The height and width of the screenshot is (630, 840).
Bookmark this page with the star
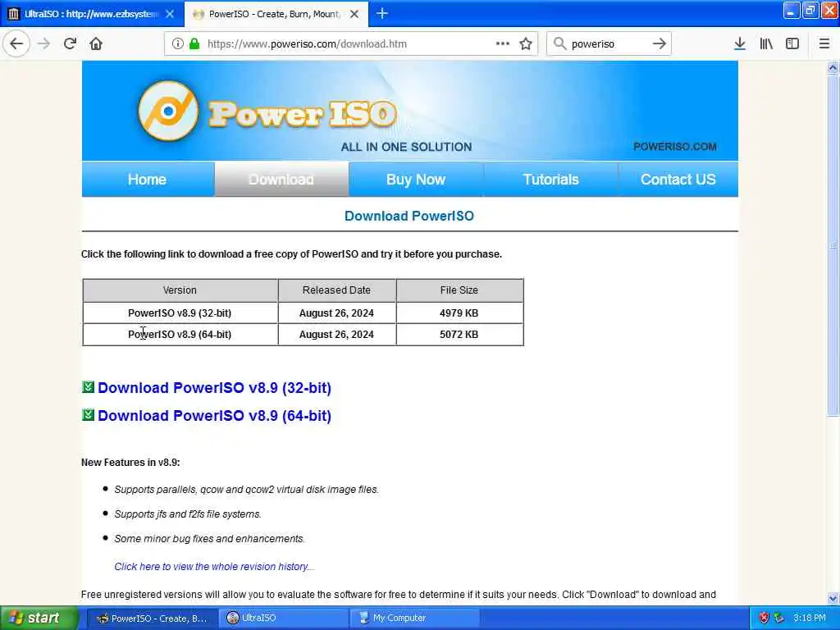click(526, 43)
